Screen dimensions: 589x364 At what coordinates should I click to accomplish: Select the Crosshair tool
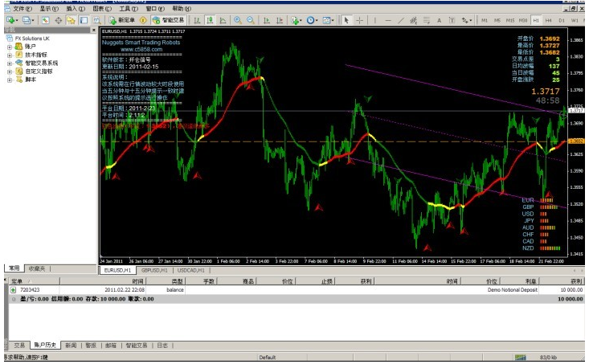coord(359,20)
